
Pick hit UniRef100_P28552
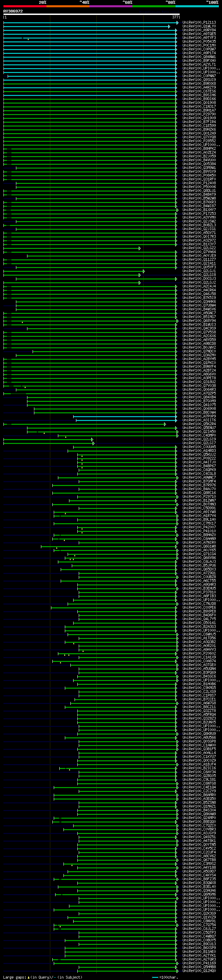coord(199,141)
